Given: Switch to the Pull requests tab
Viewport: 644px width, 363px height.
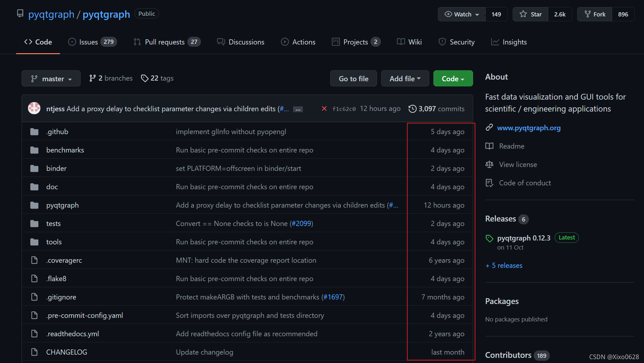Looking at the screenshot, I should tap(164, 42).
